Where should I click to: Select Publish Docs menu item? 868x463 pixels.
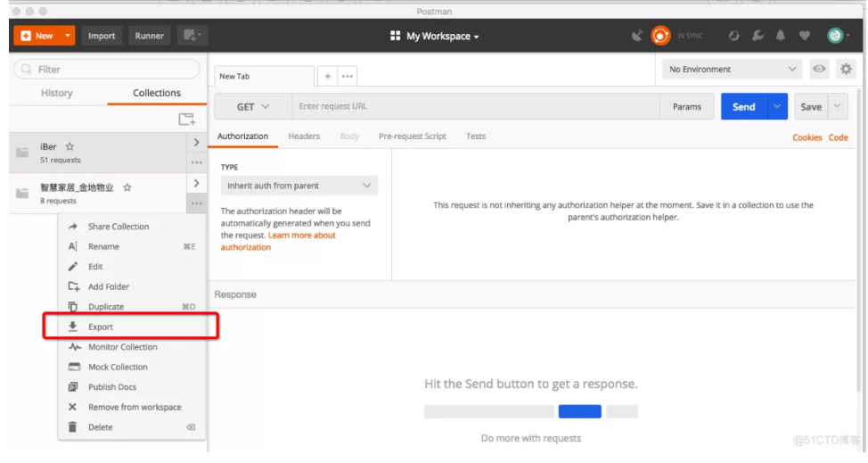[132, 386]
